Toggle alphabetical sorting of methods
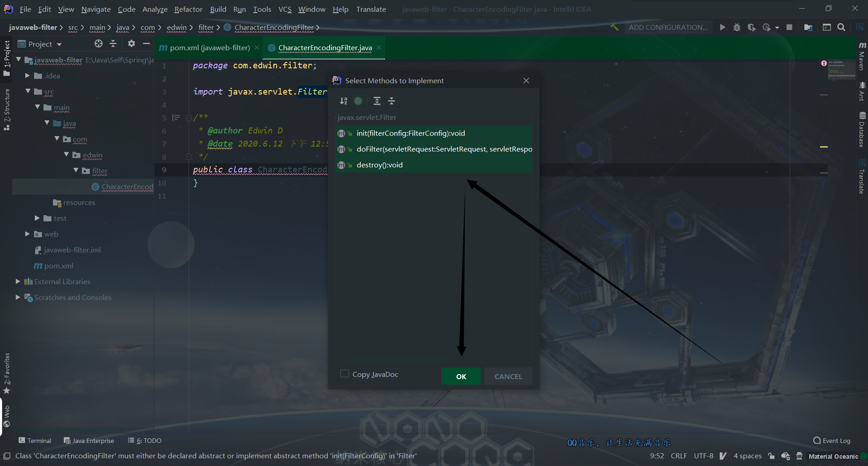Screen dimensions: 868x466 344,100
